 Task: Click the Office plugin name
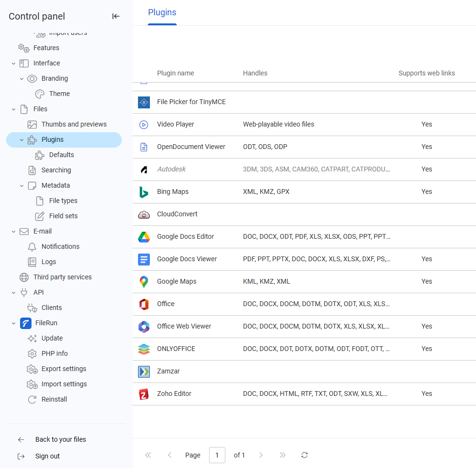tap(166, 304)
